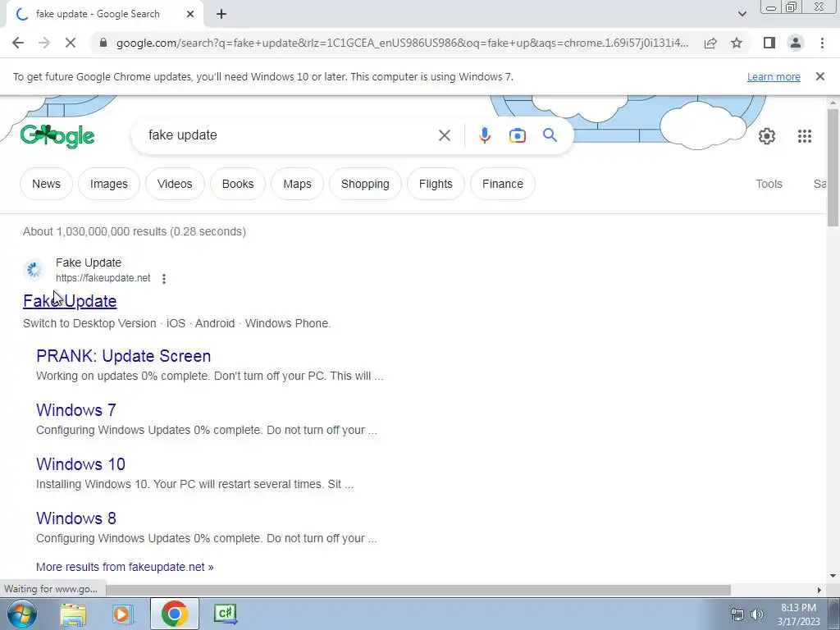Image resolution: width=840 pixels, height=630 pixels.
Task: Open the Windows 7 sitelink
Action: [x=76, y=410]
